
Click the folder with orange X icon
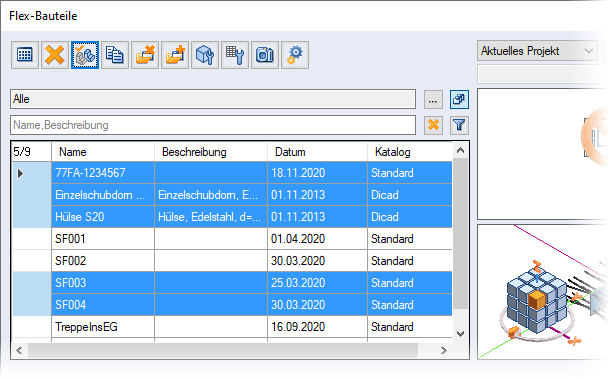pos(145,55)
